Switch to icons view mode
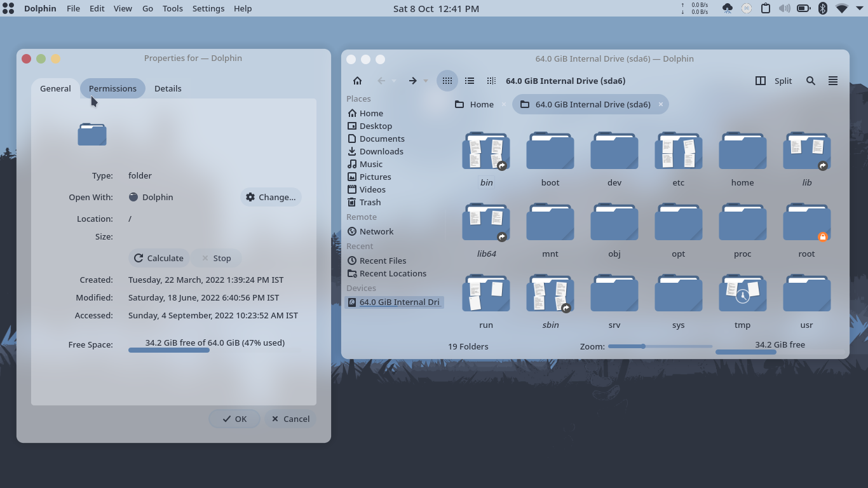 447,81
